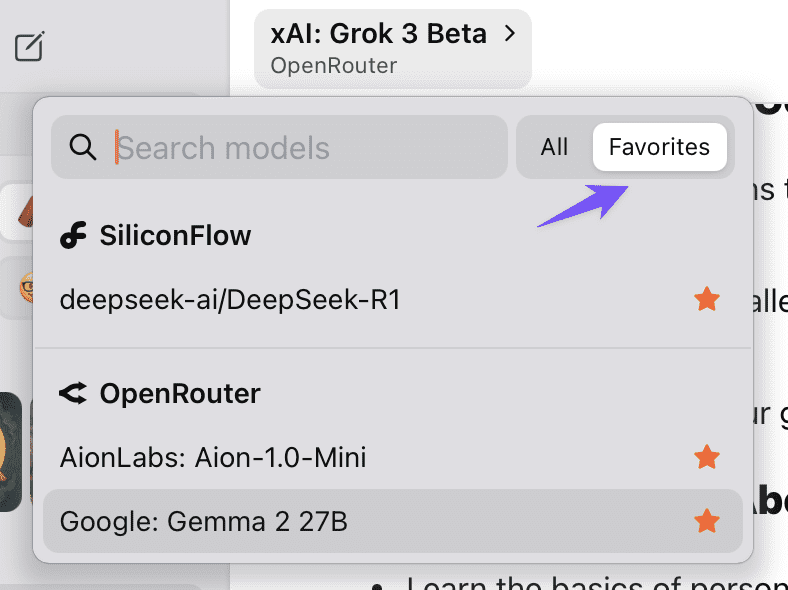Viewport: 788px width, 590px height.
Task: Click the OpenRouter provider logo
Action: [73, 393]
